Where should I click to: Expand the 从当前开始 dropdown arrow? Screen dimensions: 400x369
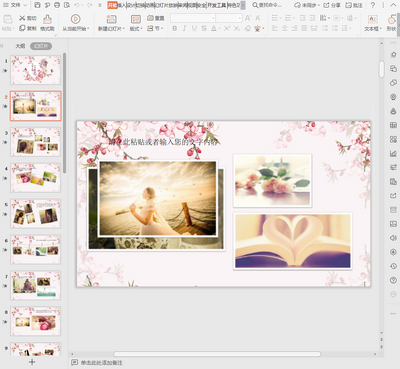[88, 29]
